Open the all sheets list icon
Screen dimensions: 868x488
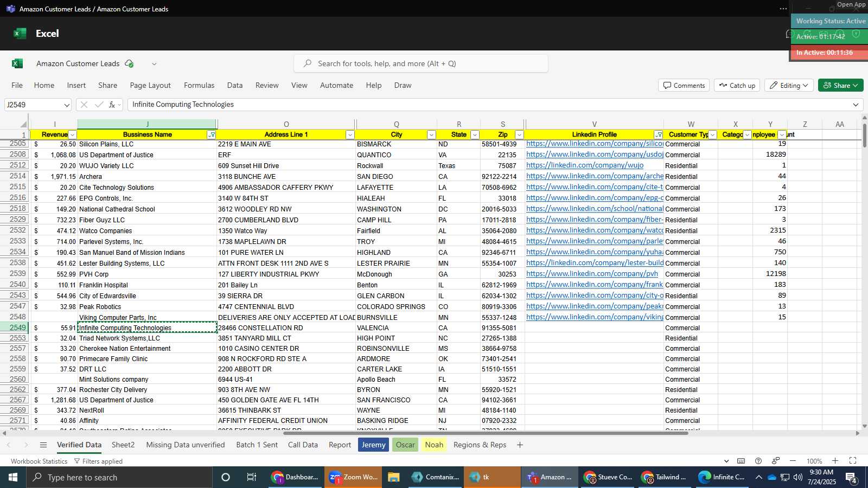[43, 445]
